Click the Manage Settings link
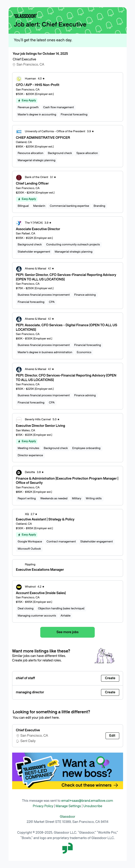This screenshot has width=135, height=868. pos(68,806)
